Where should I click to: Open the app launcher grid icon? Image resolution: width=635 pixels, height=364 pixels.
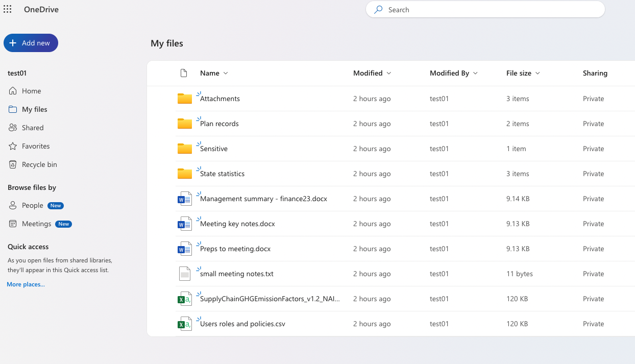pos(8,9)
